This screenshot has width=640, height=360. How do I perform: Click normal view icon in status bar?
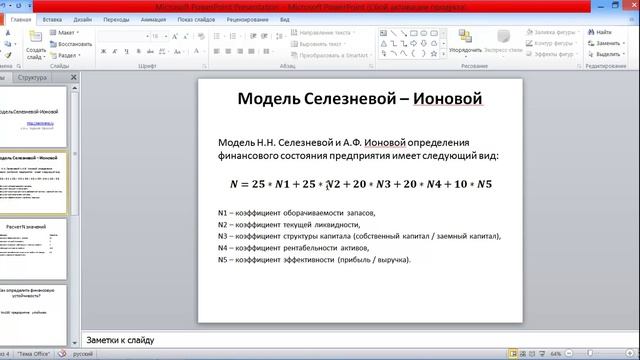coord(513,353)
